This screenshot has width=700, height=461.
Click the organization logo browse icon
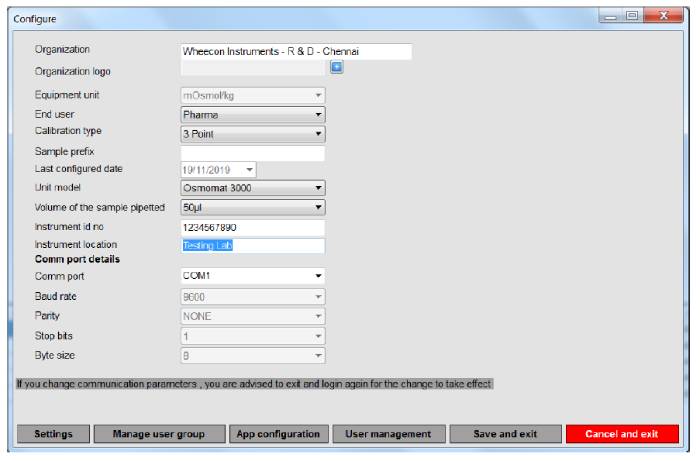pyautogui.click(x=337, y=67)
